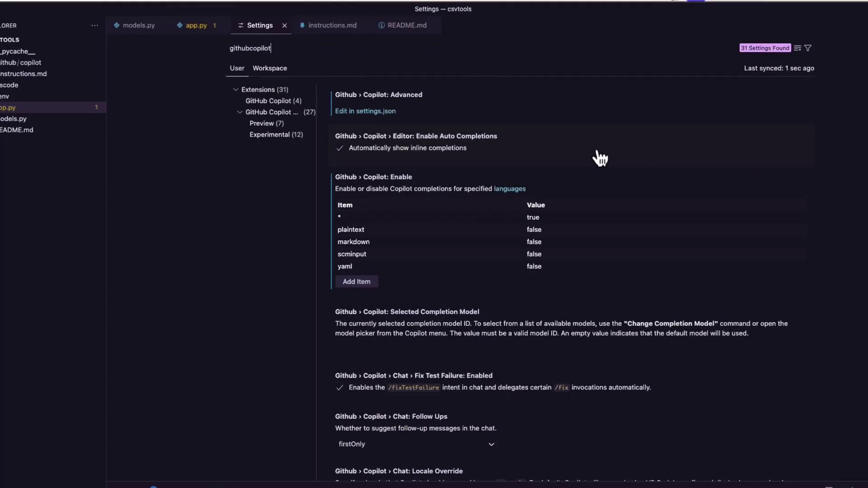868x488 pixels.
Task: Click the Python icon on app.py tab
Action: pos(179,25)
